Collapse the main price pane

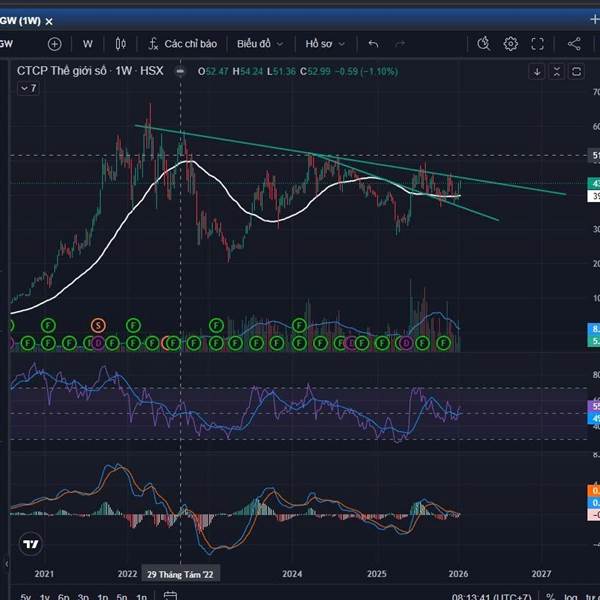[556, 71]
